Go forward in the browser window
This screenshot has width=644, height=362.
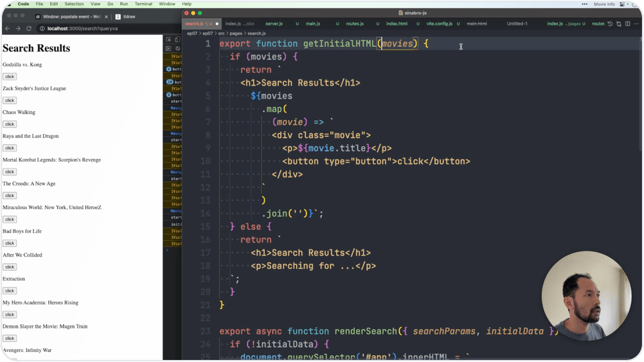(x=18, y=28)
